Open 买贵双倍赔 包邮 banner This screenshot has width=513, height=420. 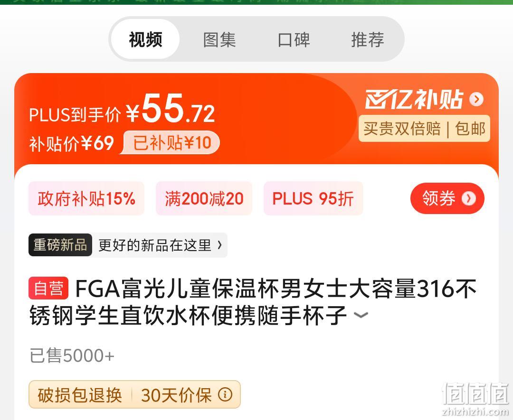click(x=424, y=128)
